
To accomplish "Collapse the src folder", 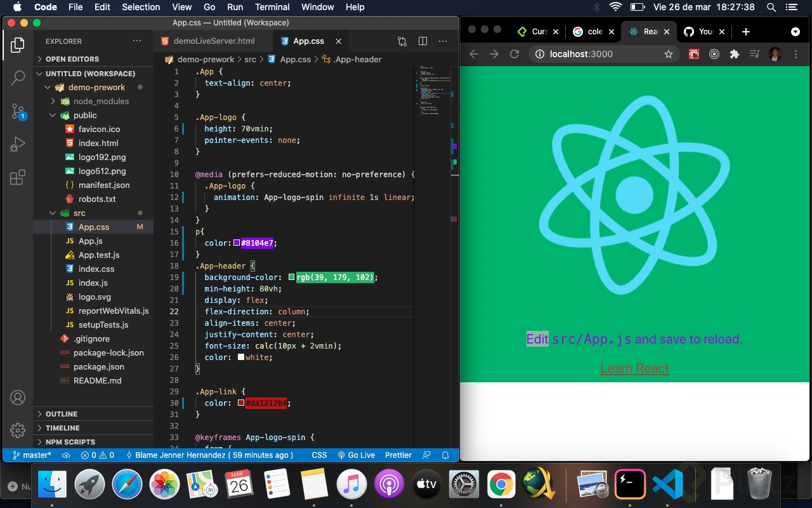I will (x=53, y=213).
